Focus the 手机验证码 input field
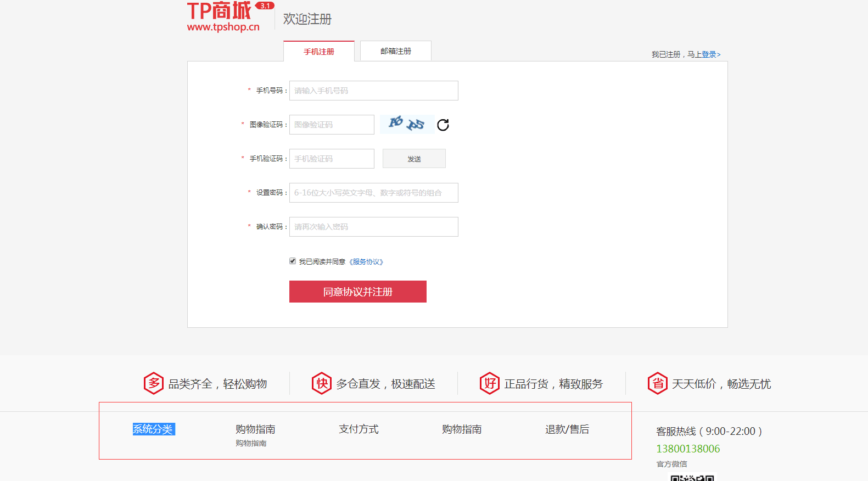The image size is (868, 481). tap(332, 159)
